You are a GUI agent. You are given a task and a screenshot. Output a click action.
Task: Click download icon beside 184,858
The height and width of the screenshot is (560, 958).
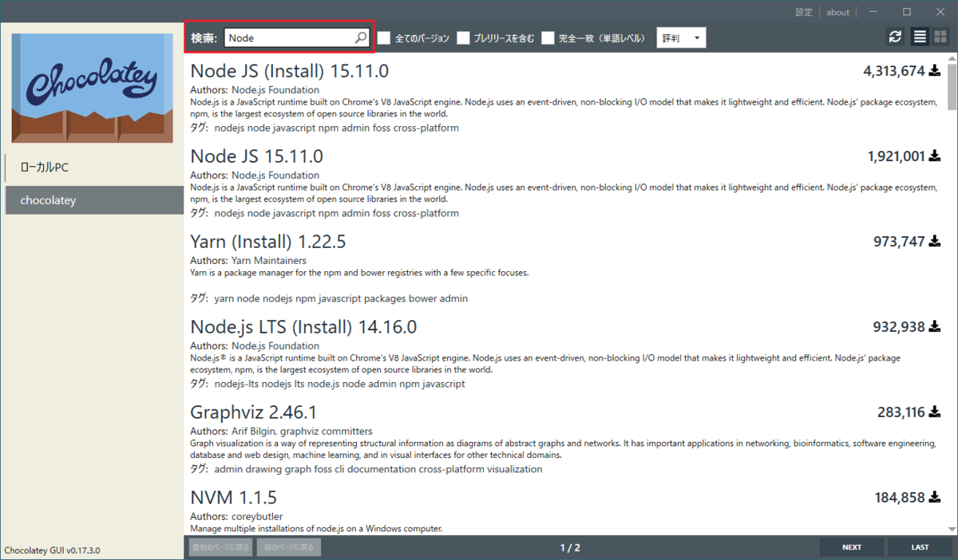pyautogui.click(x=935, y=498)
